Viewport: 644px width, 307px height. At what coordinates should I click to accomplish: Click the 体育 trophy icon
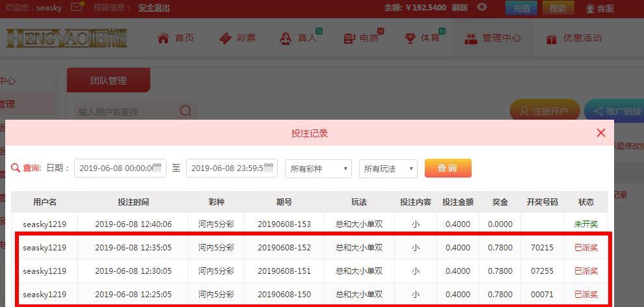point(410,38)
